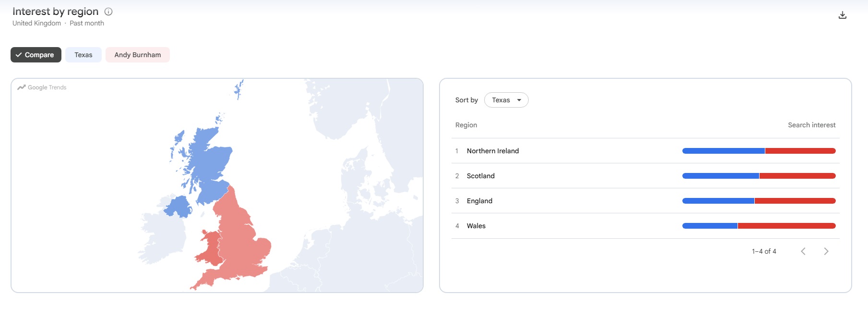Screen dimensions: 868x319
Task: Select the Texas chip
Action: point(83,55)
